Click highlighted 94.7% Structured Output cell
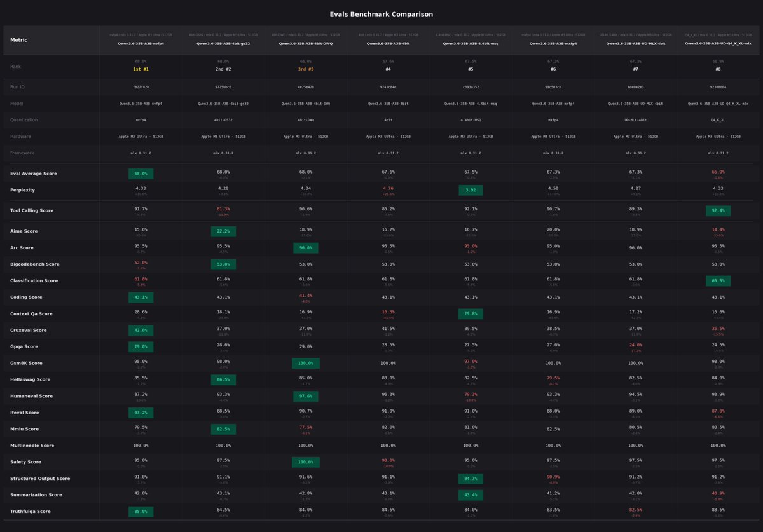 click(471, 479)
